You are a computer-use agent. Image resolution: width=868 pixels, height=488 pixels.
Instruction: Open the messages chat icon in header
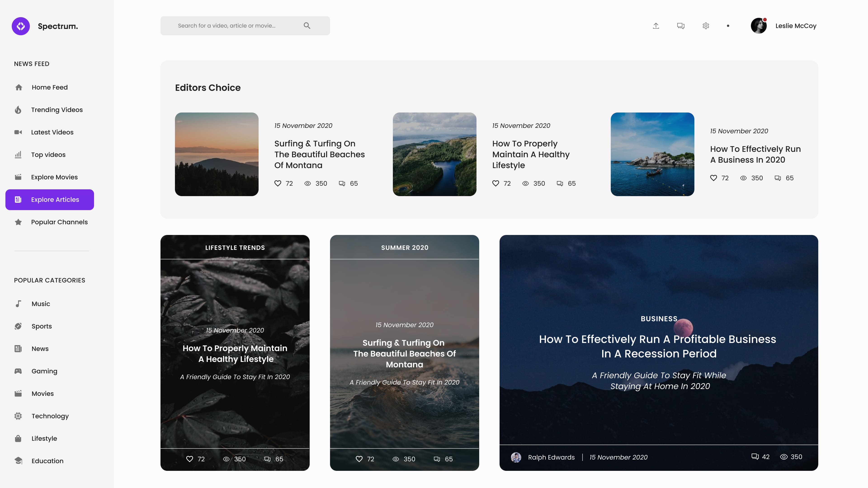(681, 26)
